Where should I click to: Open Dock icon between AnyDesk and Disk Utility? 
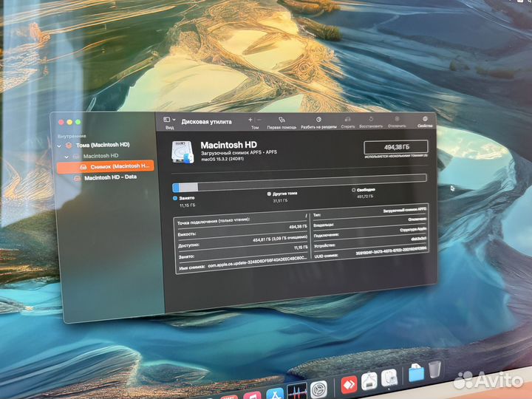[x=369, y=381]
